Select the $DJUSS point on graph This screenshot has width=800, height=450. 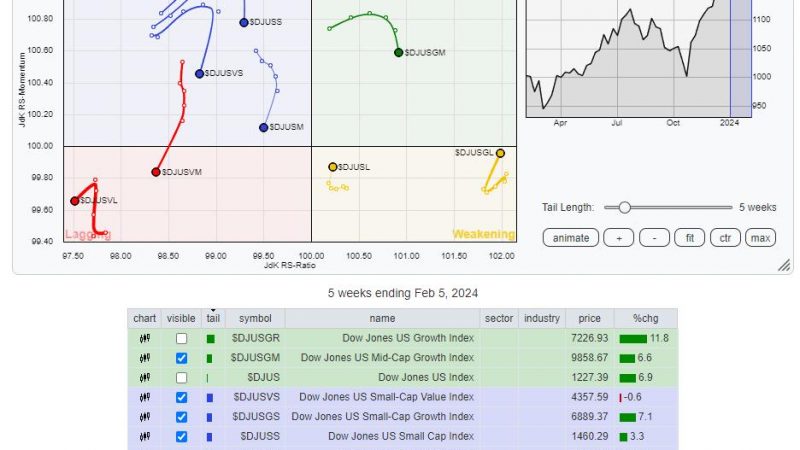click(x=244, y=22)
